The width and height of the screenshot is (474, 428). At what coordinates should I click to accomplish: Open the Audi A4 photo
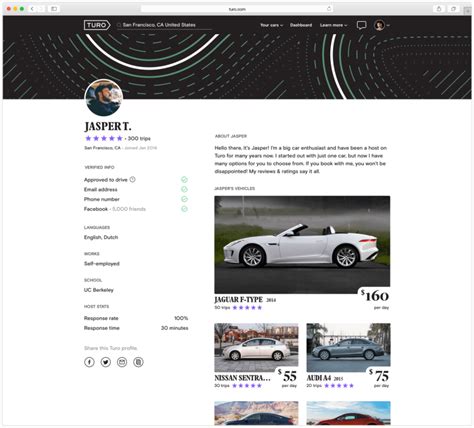pyautogui.click(x=348, y=347)
